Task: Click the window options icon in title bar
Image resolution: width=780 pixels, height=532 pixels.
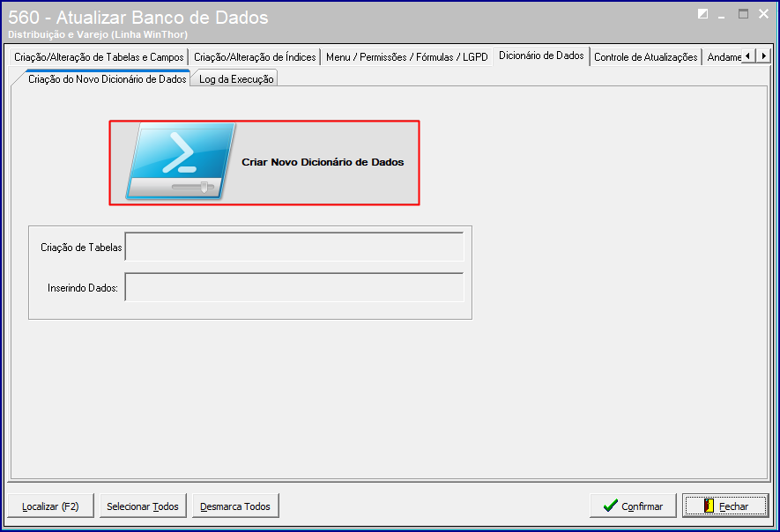Action: tap(703, 14)
